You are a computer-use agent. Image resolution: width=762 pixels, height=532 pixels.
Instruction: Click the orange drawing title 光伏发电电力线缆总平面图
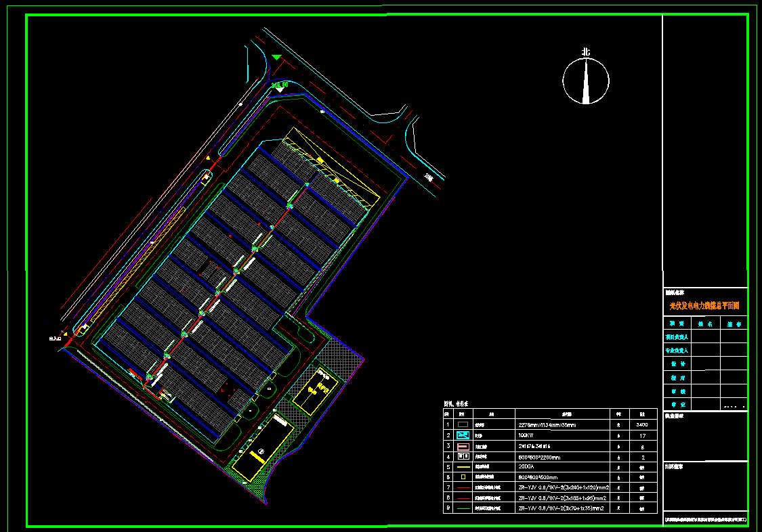click(704, 306)
